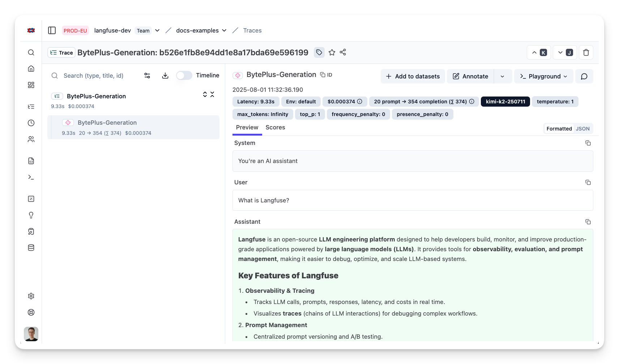The width and height of the screenshot is (619, 364).
Task: Toggle the sidebar panel icon
Action: pyautogui.click(x=52, y=30)
